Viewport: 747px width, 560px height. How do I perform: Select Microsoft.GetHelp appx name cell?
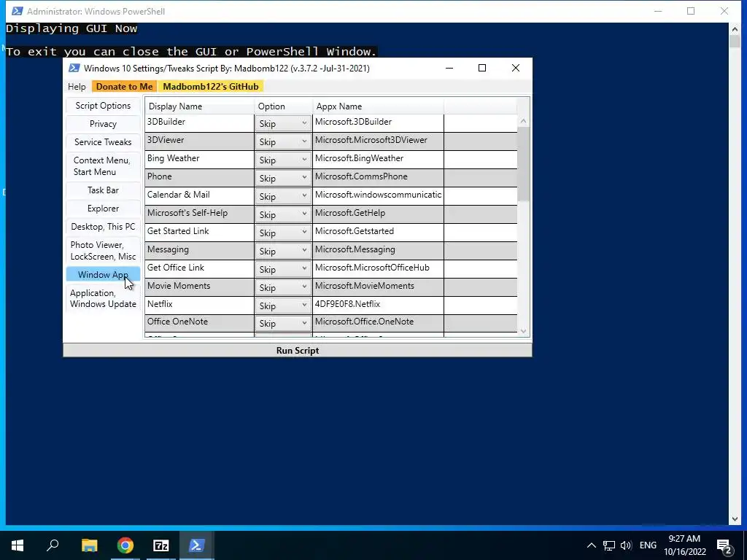tap(378, 214)
